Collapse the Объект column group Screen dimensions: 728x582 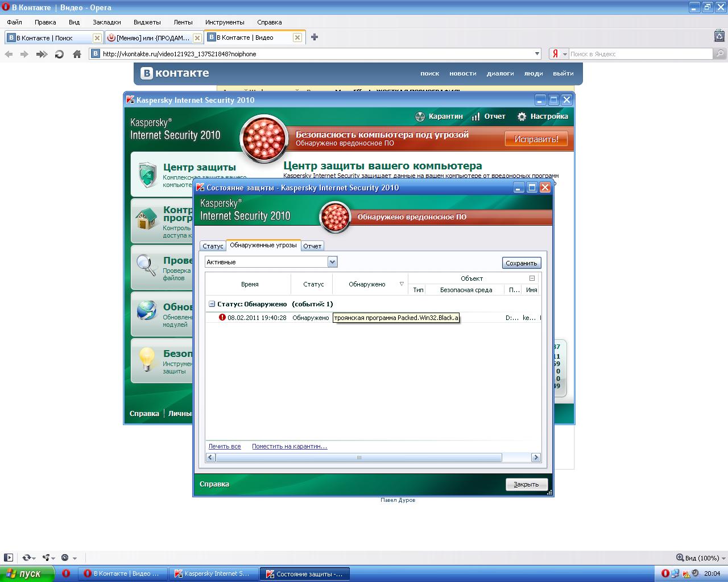pos(532,278)
